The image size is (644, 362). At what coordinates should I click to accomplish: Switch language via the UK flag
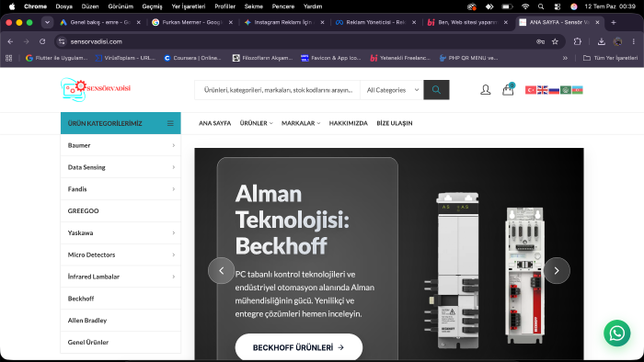pos(543,90)
